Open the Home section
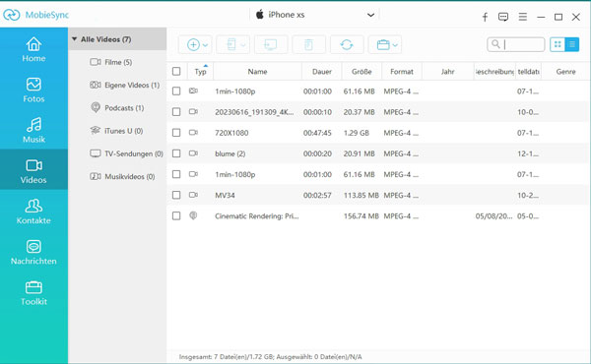 coord(33,50)
